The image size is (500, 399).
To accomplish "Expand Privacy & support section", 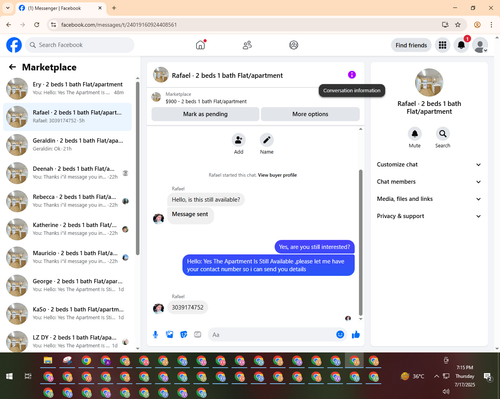I will click(x=429, y=216).
